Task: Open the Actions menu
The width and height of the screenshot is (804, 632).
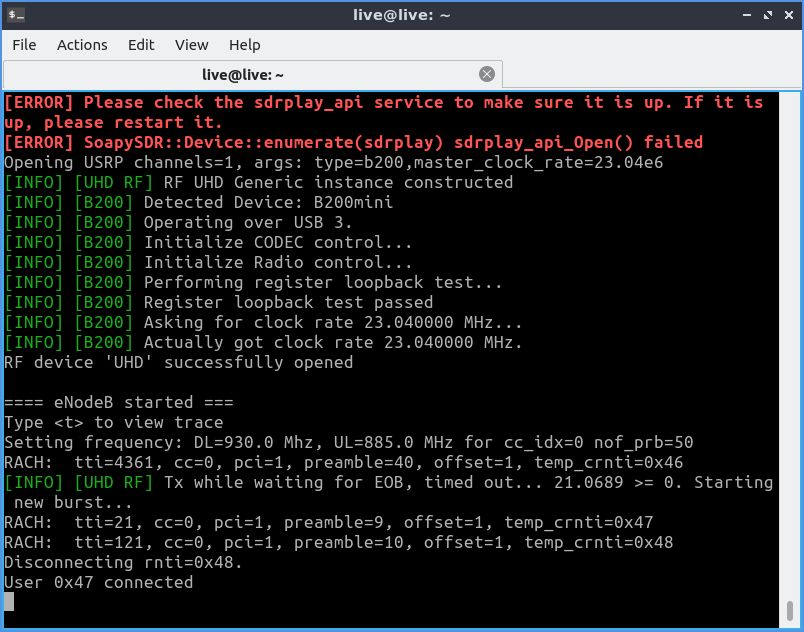Action: tap(82, 45)
